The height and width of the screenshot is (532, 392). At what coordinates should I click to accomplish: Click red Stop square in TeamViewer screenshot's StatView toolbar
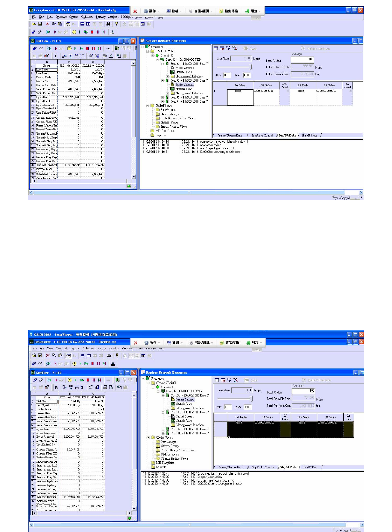[88, 380]
